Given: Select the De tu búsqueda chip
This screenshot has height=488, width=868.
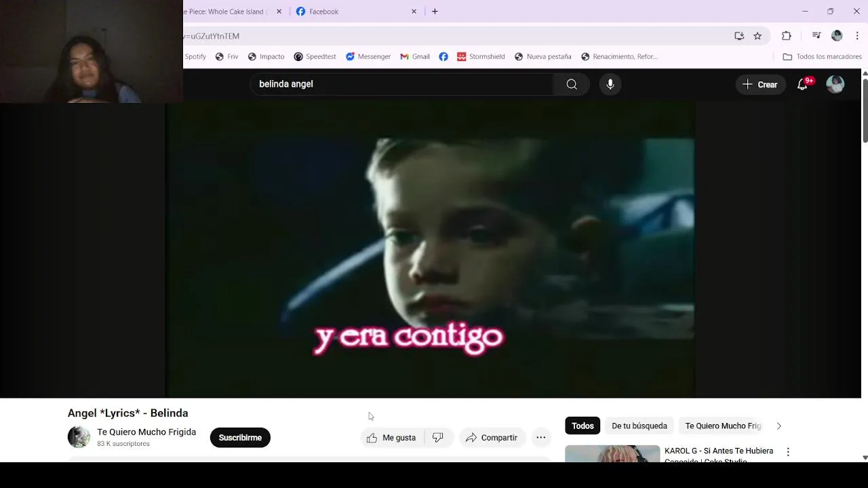Looking at the screenshot, I should (x=639, y=426).
